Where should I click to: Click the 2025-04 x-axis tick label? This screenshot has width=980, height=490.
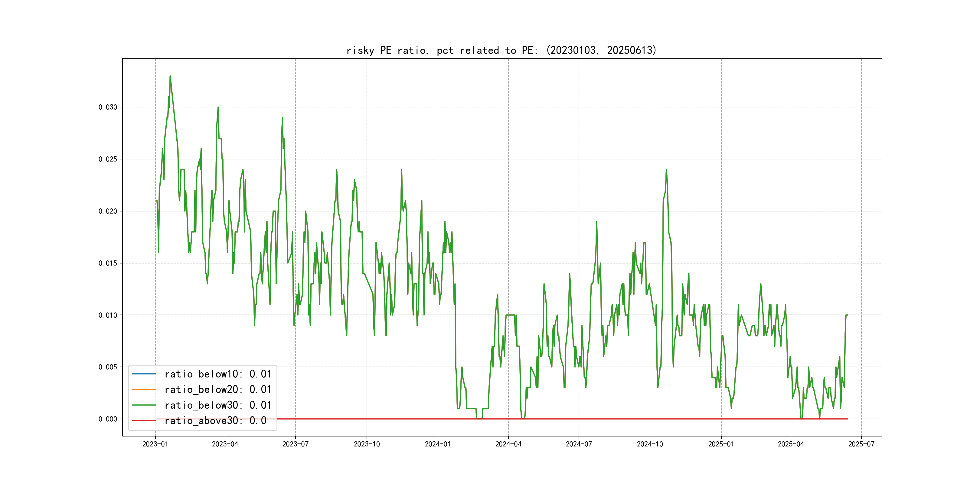(x=791, y=444)
